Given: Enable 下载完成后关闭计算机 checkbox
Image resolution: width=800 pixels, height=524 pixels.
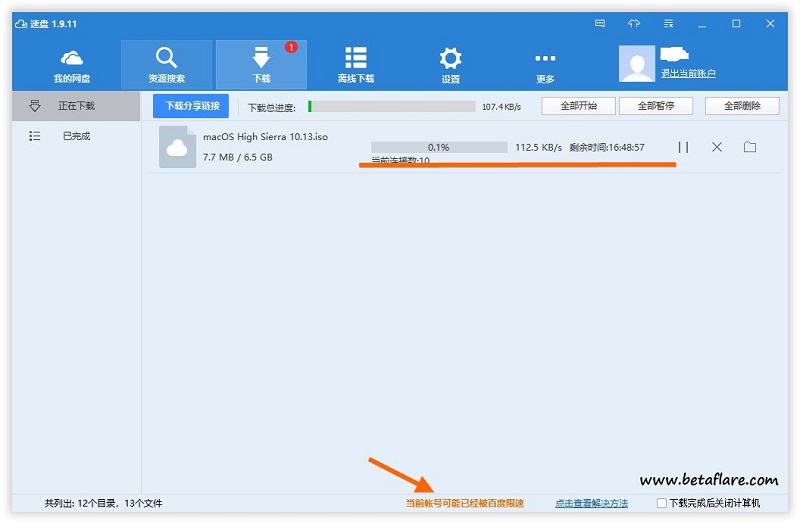Looking at the screenshot, I should pos(662,503).
